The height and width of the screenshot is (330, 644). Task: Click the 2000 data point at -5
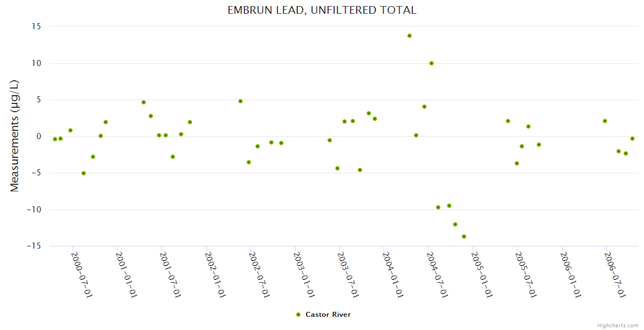point(84,173)
